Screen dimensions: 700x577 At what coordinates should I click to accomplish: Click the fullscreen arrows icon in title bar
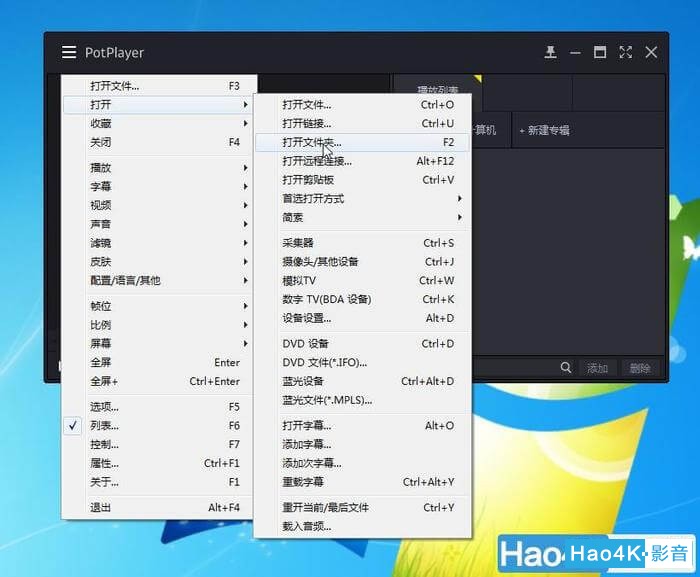[625, 52]
